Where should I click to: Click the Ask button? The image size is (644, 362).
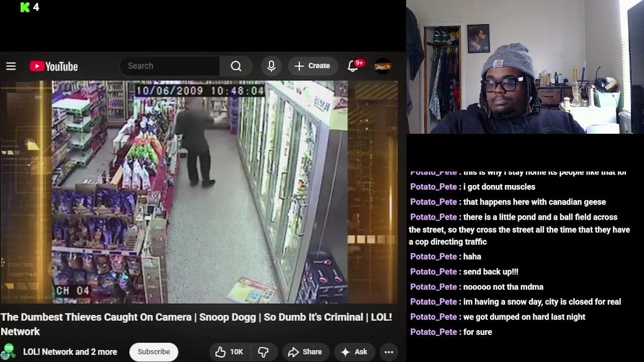pyautogui.click(x=354, y=352)
